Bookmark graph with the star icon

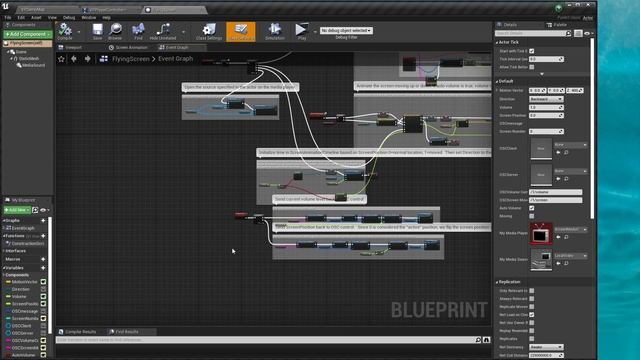(61, 59)
